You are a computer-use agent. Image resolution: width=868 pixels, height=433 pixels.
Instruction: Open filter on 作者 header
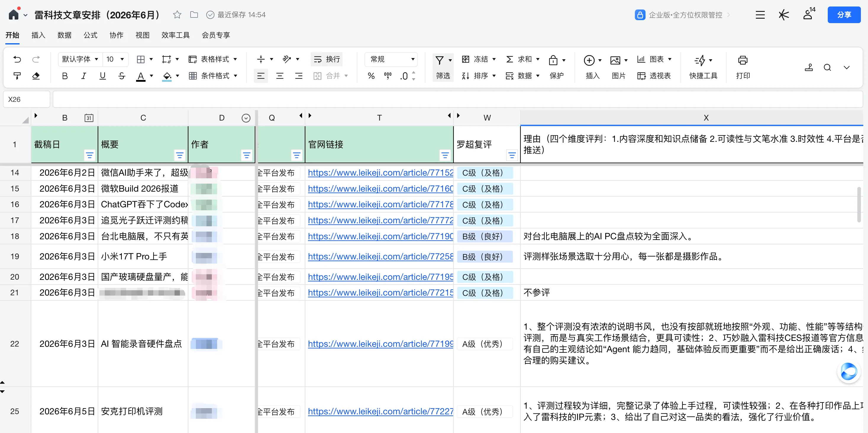246,155
